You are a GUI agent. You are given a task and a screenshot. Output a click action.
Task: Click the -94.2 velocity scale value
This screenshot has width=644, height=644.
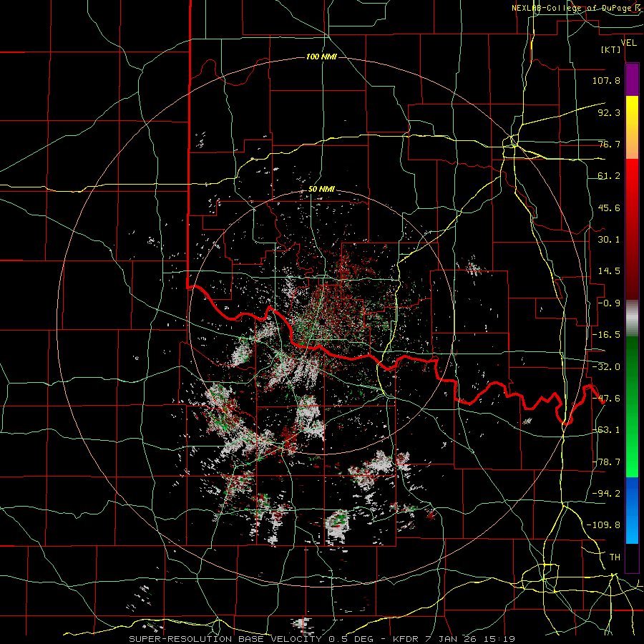(x=606, y=494)
